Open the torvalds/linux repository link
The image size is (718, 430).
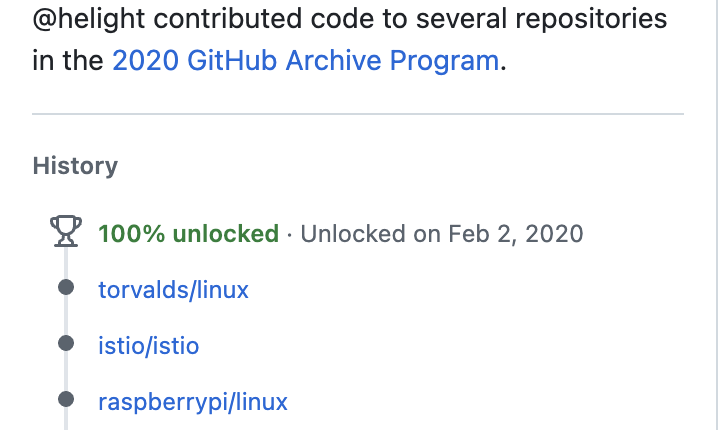pyautogui.click(x=173, y=290)
